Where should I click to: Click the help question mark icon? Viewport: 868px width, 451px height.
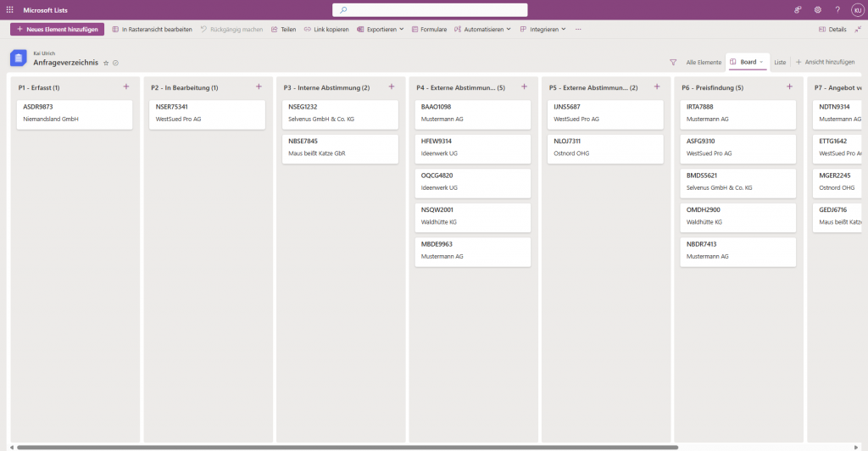coord(837,9)
